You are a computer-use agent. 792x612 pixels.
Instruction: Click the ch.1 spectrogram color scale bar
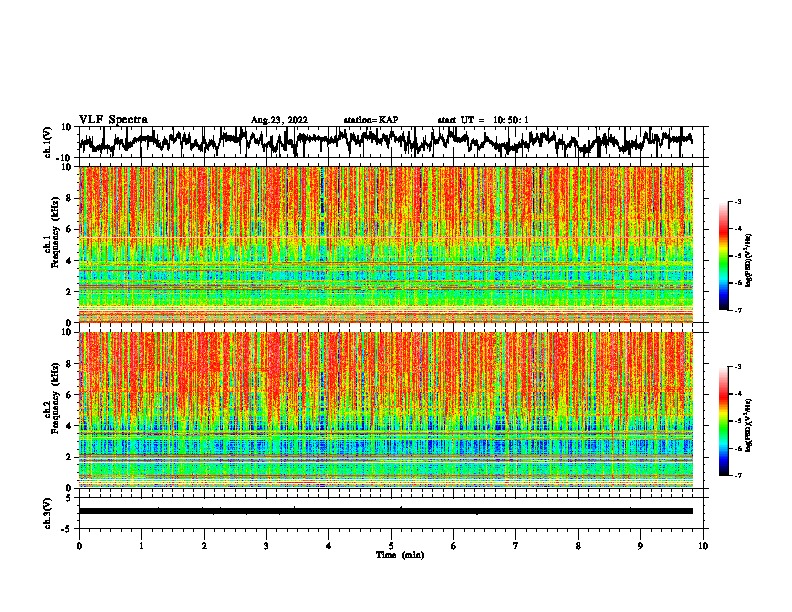click(723, 255)
